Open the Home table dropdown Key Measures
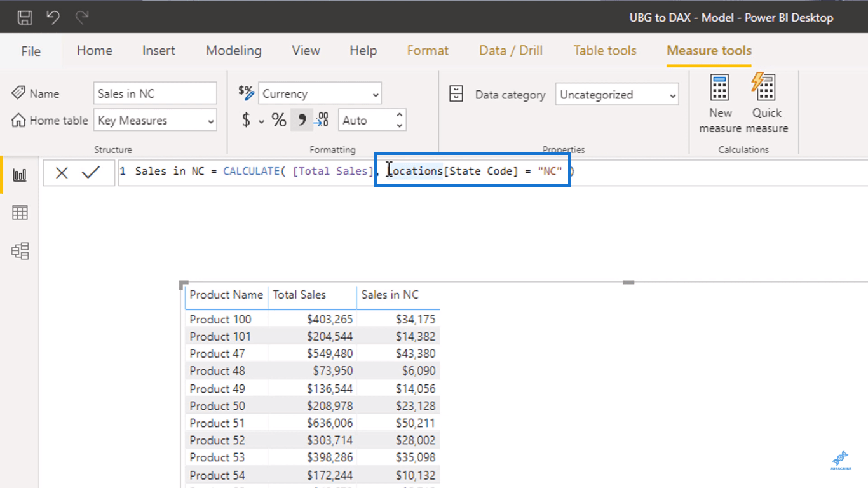 [155, 120]
